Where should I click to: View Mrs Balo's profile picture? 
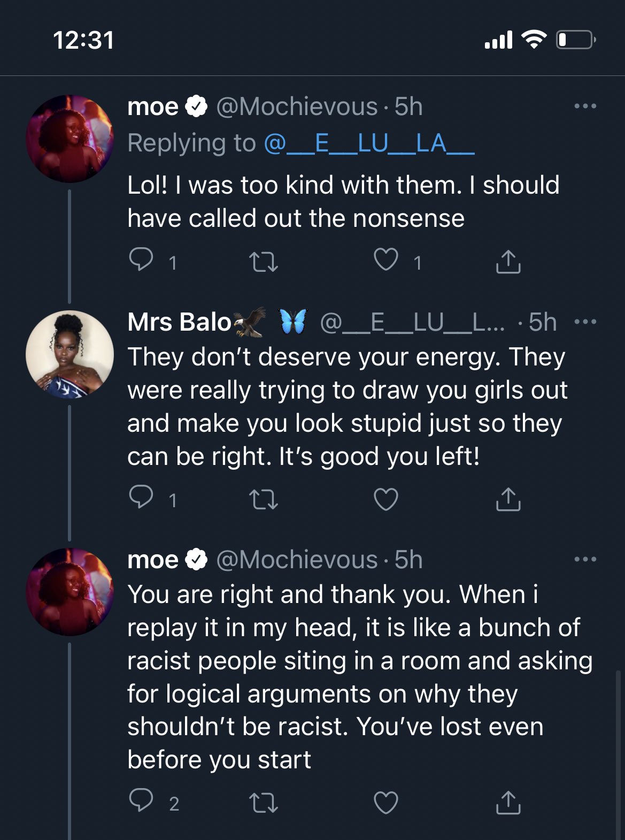[x=70, y=355]
